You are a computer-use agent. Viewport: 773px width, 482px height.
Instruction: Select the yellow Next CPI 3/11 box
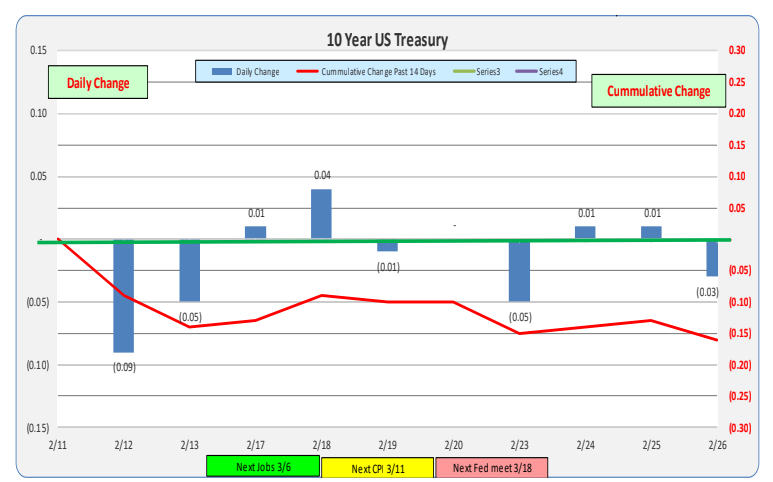click(377, 467)
